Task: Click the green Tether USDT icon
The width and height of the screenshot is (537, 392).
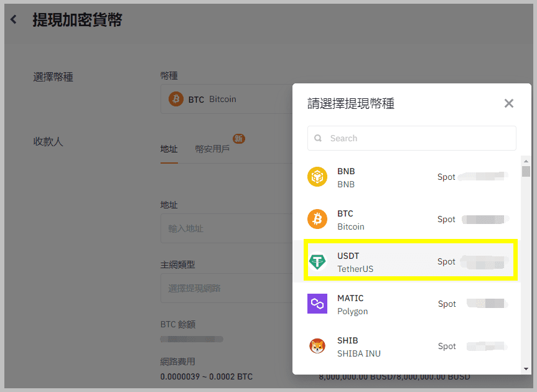Action: pyautogui.click(x=317, y=262)
